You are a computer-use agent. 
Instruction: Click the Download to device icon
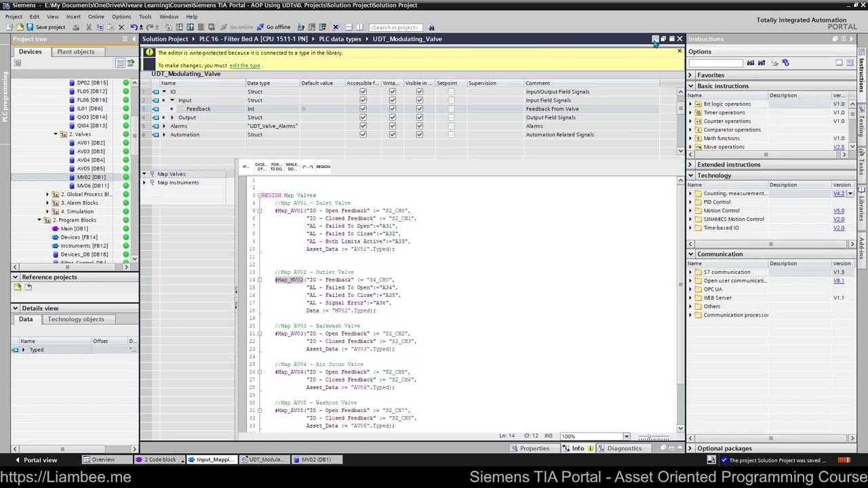(179, 27)
